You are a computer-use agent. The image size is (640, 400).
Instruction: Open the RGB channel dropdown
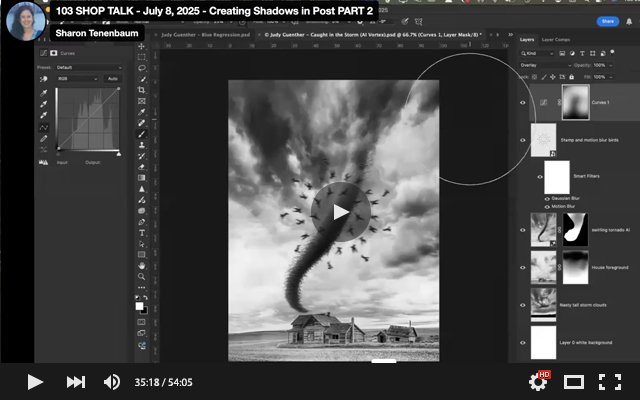tap(77, 79)
